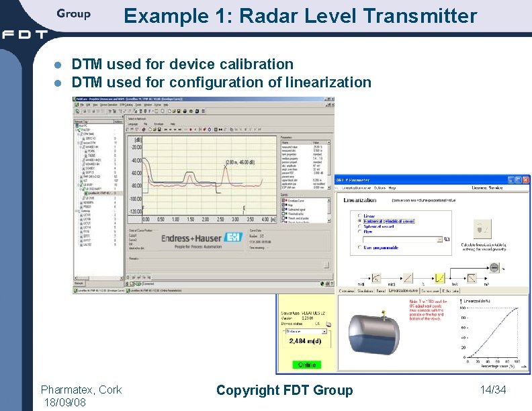Click the output conversion block in flow diagram
532x411 pixels.
[x=472, y=278]
